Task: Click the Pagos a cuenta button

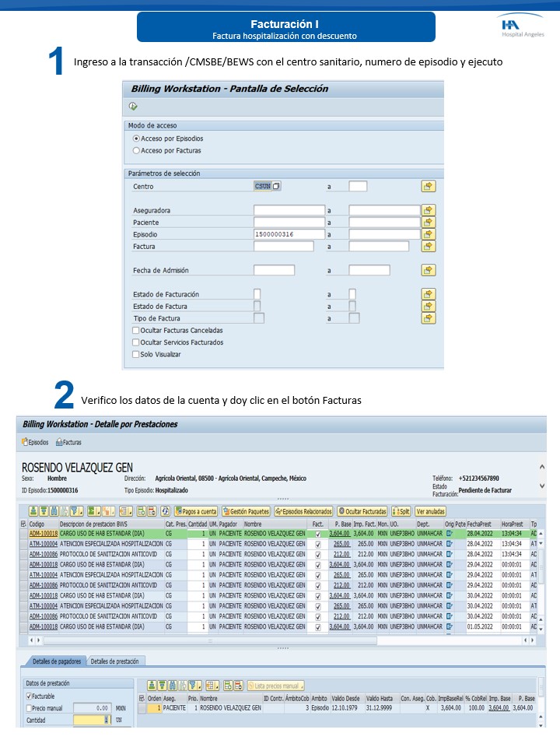Action: click(196, 511)
